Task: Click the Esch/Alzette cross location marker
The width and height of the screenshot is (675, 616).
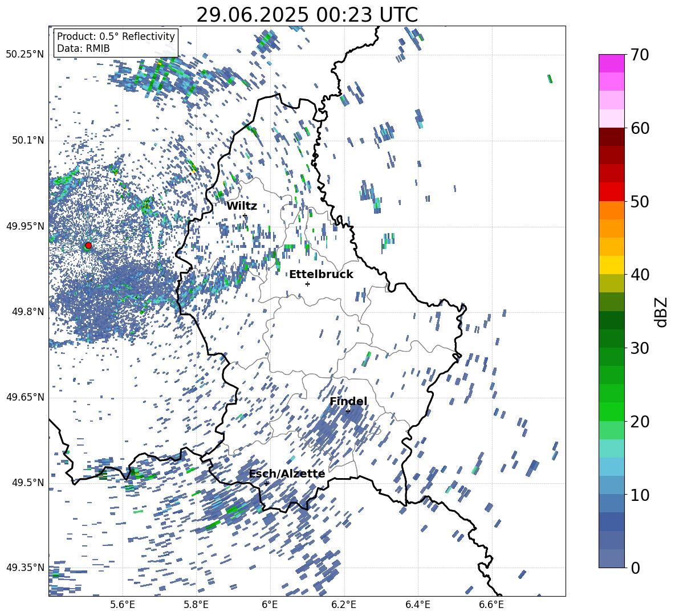Action: (266, 483)
